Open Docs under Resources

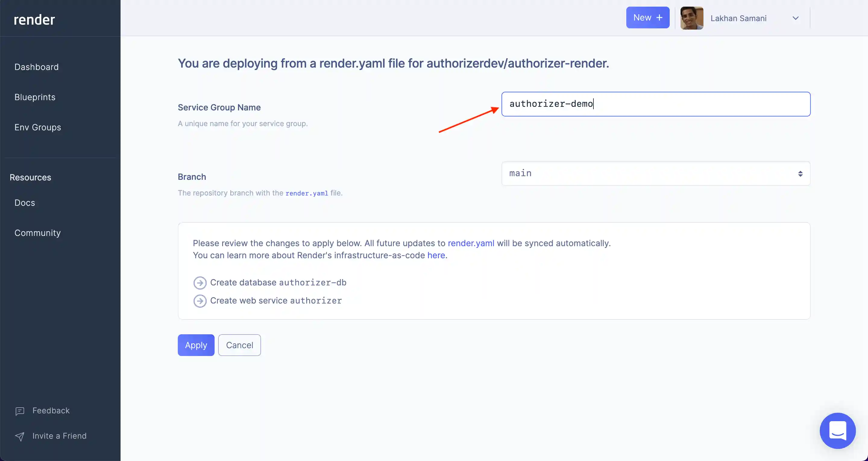point(25,203)
